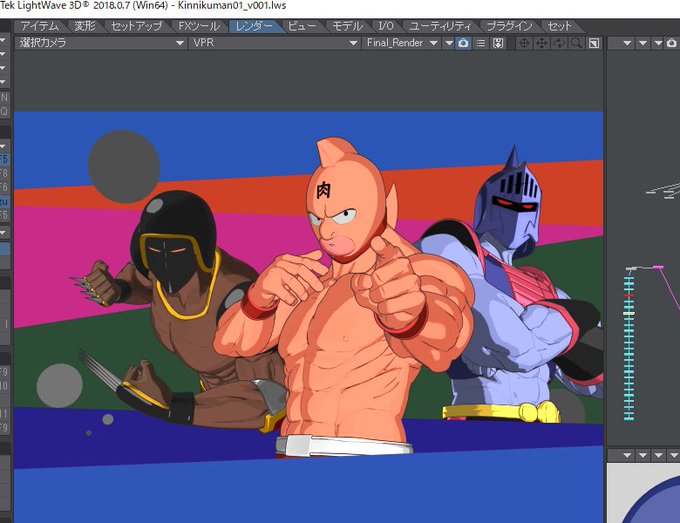Click the camera icon in right viewport header
The width and height of the screenshot is (680, 523).
click(x=672, y=43)
